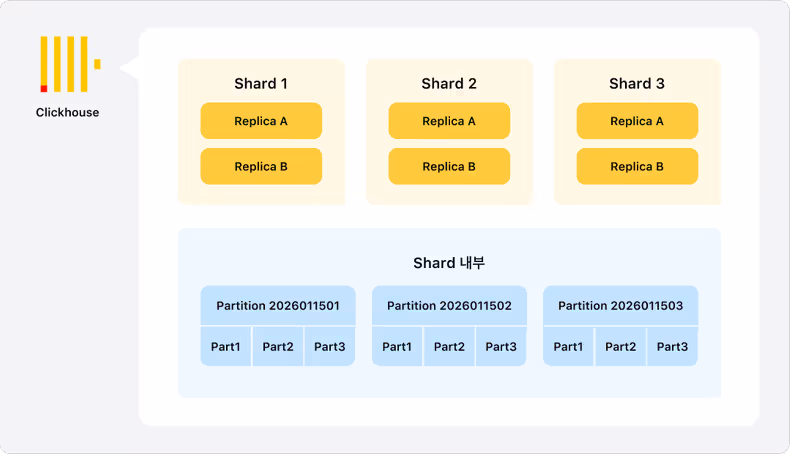
Task: Click the Clickhouse text label
Action: coord(68,113)
